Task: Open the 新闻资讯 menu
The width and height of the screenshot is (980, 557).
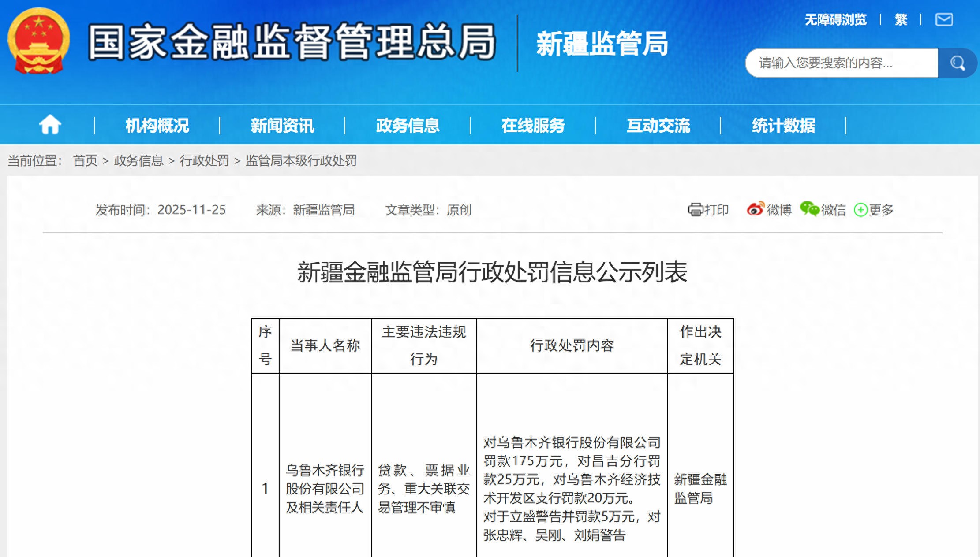Action: point(282,126)
